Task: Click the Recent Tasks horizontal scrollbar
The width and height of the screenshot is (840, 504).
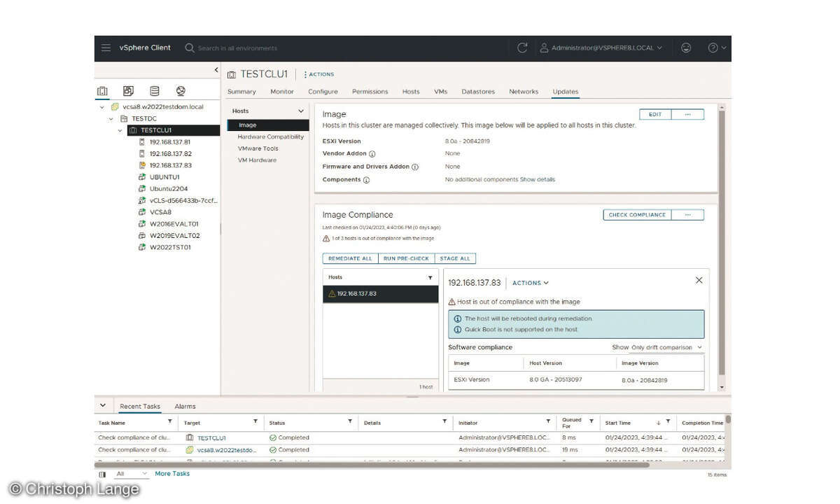Action: pyautogui.click(x=372, y=465)
